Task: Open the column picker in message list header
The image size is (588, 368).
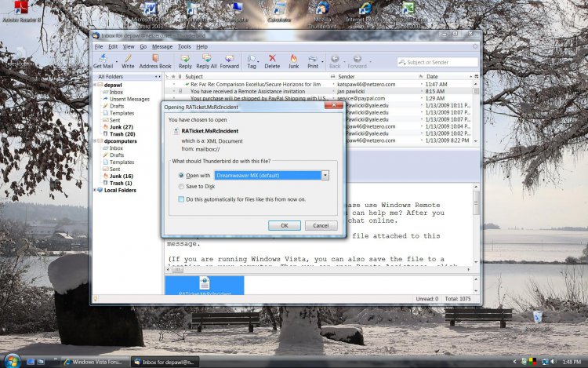Action: [476, 77]
